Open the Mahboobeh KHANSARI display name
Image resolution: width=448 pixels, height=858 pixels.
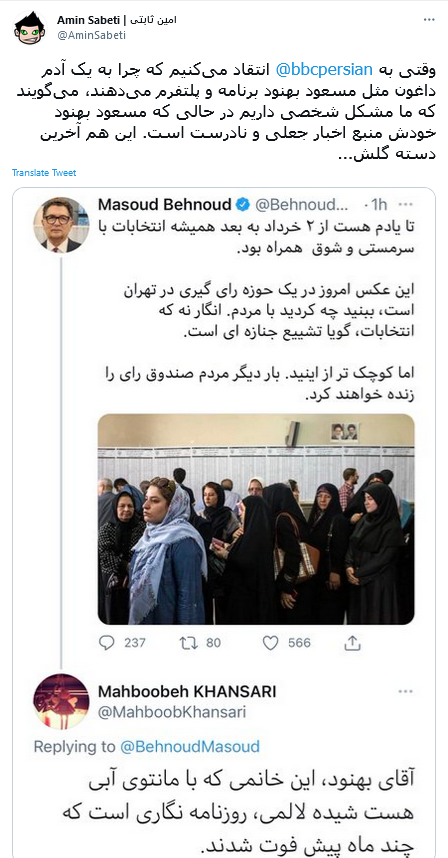point(187,692)
